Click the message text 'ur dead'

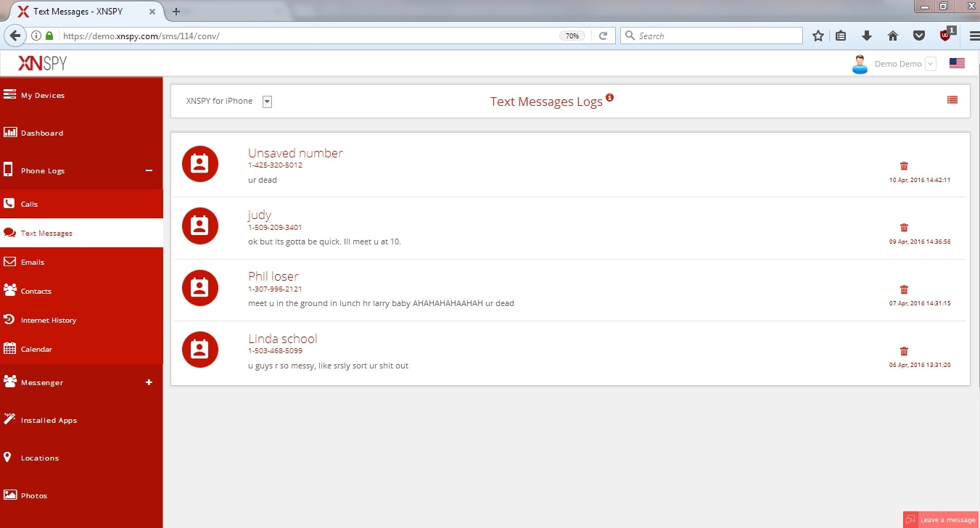(263, 180)
